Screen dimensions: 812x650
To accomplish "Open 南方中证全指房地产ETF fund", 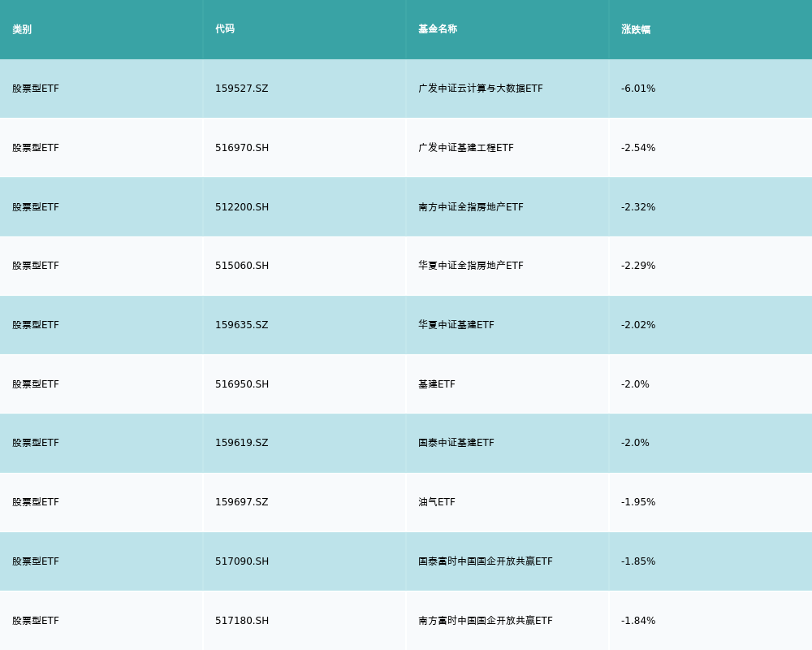I will 470,207.
